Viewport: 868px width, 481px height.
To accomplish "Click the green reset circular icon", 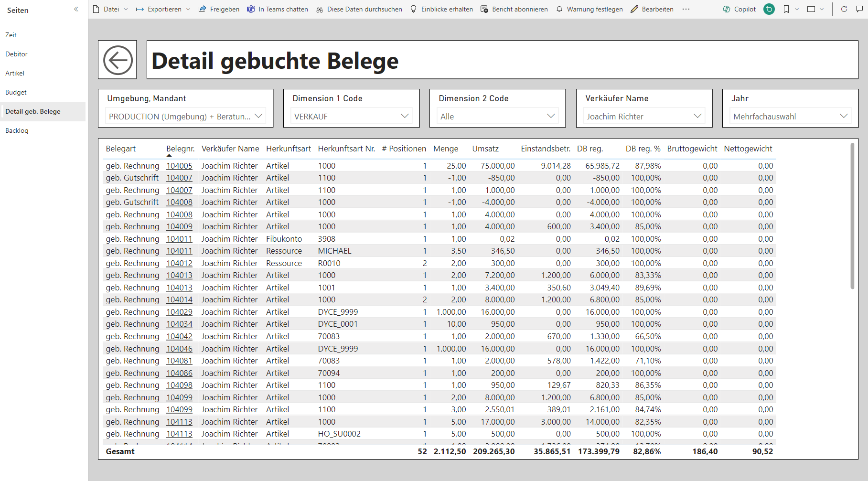I will (x=769, y=9).
